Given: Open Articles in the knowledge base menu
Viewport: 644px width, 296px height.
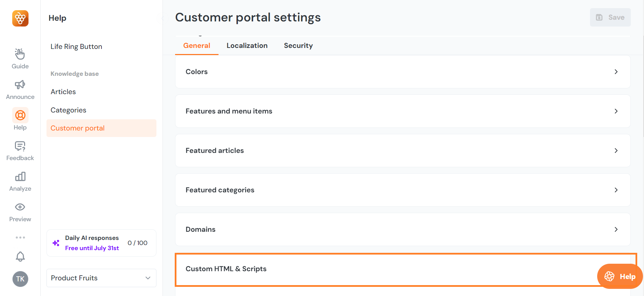Looking at the screenshot, I should coord(63,92).
